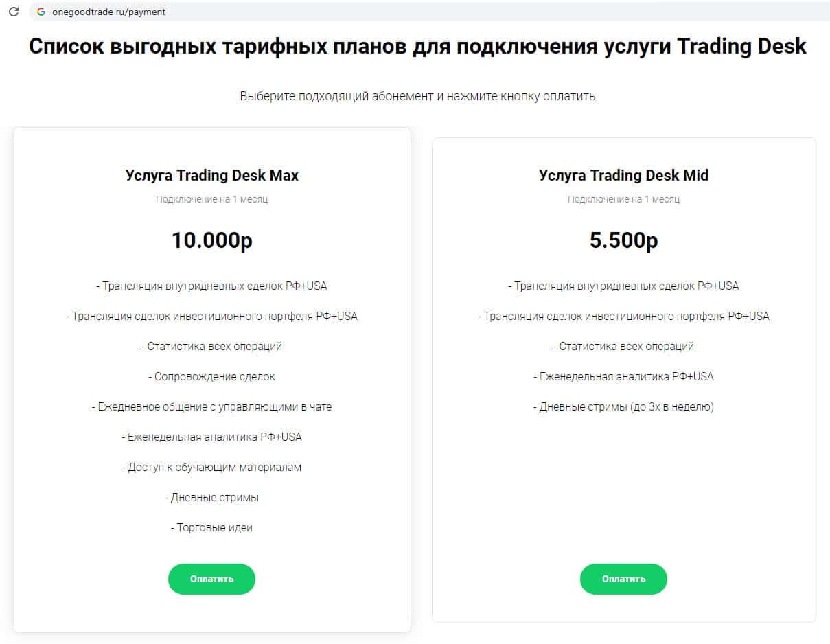Click the 'Услуга Trading Desk Max' title

coord(211,175)
